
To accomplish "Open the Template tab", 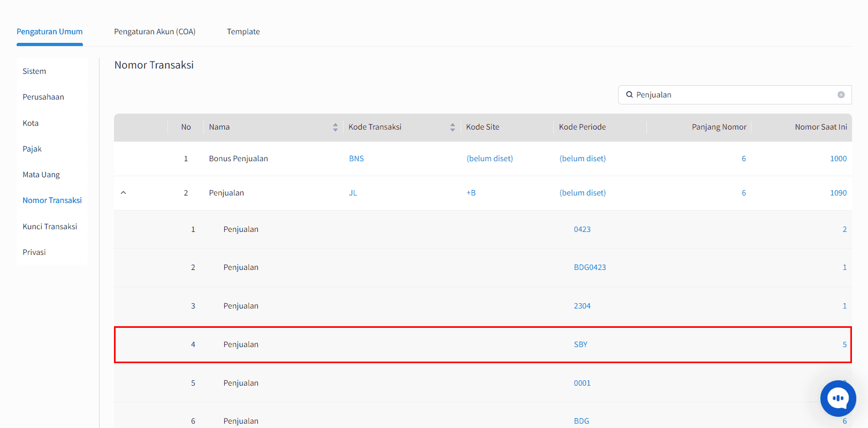I will pyautogui.click(x=243, y=32).
